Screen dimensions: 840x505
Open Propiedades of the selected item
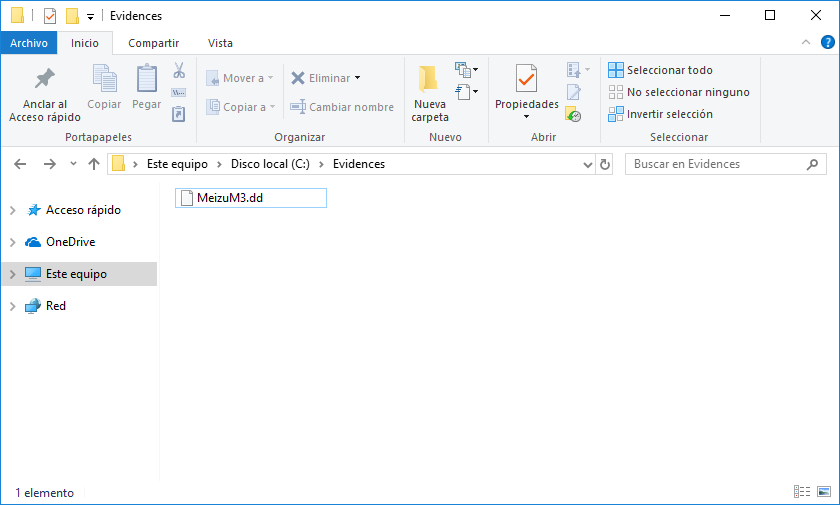tap(526, 79)
